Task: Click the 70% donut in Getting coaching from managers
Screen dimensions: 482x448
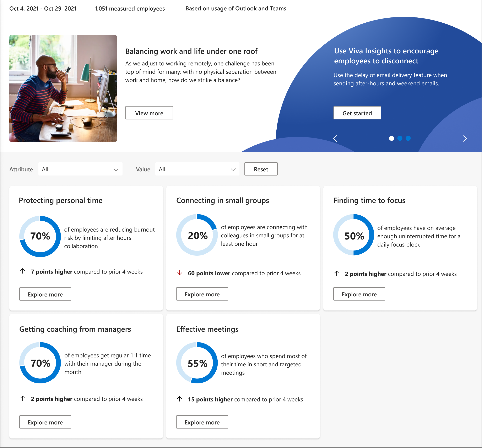Action: 40,363
